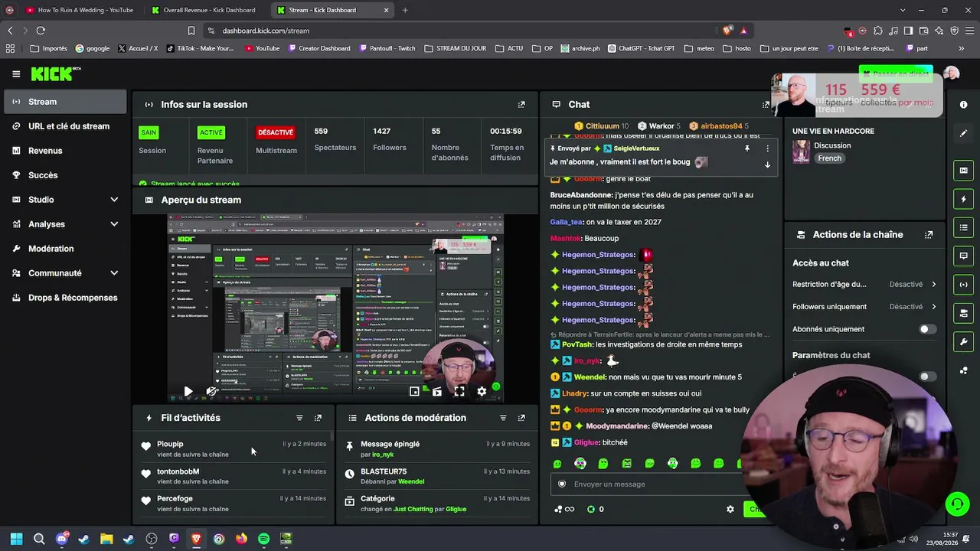This screenshot has height=551, width=980.
Task: Unpin the pinned chat message
Action: click(746, 148)
